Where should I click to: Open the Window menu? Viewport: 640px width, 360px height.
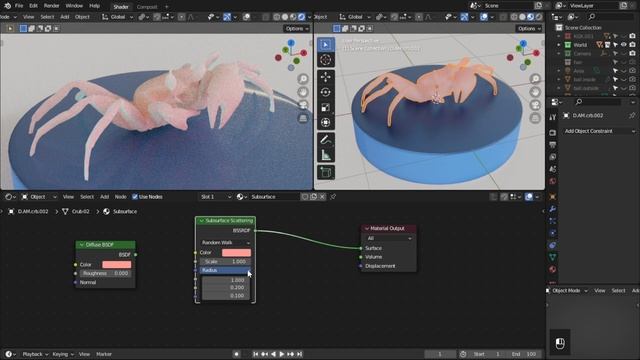[74, 6]
